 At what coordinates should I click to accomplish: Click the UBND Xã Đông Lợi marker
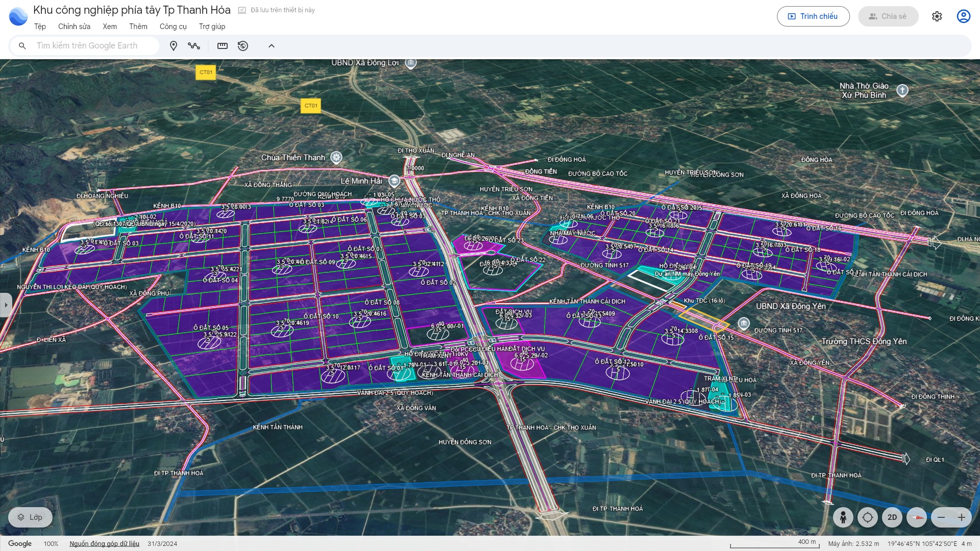tap(410, 63)
